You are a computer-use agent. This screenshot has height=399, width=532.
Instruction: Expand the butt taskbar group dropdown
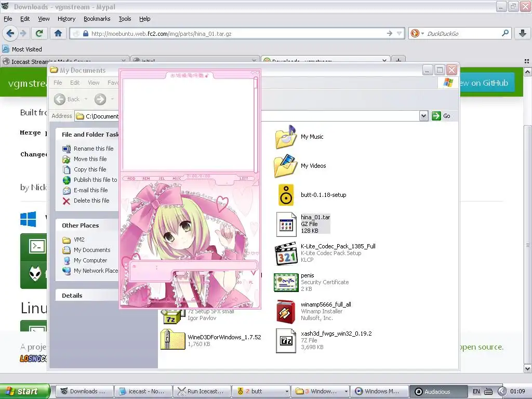coord(287,391)
